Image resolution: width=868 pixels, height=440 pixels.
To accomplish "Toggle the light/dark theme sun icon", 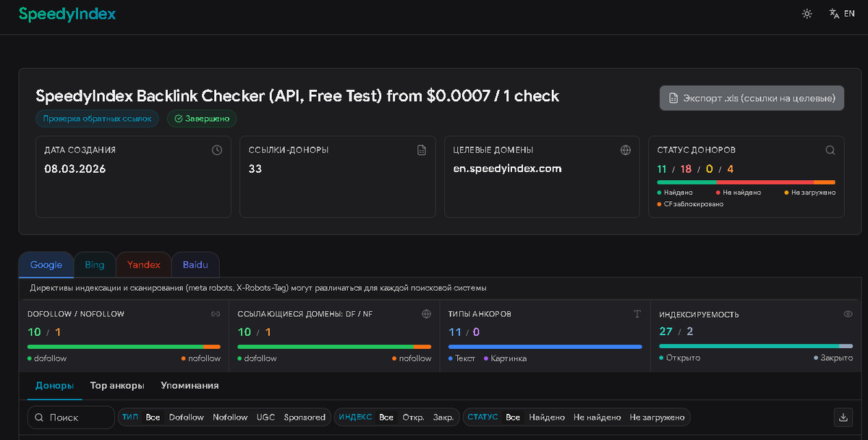I will point(807,14).
